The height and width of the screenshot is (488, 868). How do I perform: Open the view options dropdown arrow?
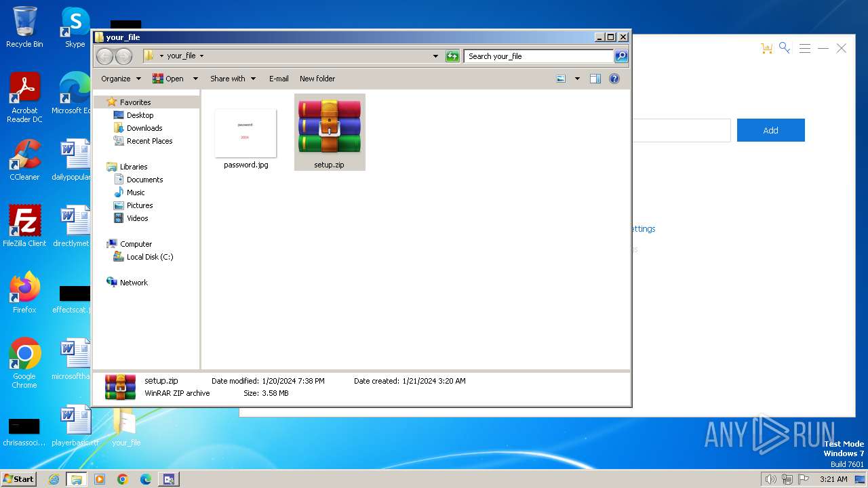click(x=577, y=79)
